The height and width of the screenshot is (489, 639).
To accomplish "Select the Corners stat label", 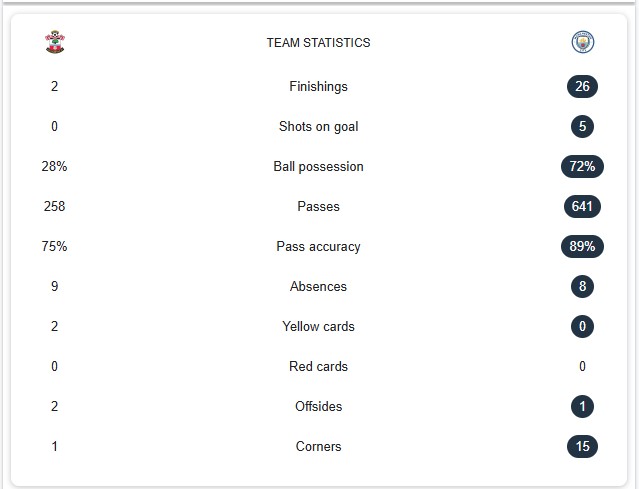I will click(x=318, y=446).
